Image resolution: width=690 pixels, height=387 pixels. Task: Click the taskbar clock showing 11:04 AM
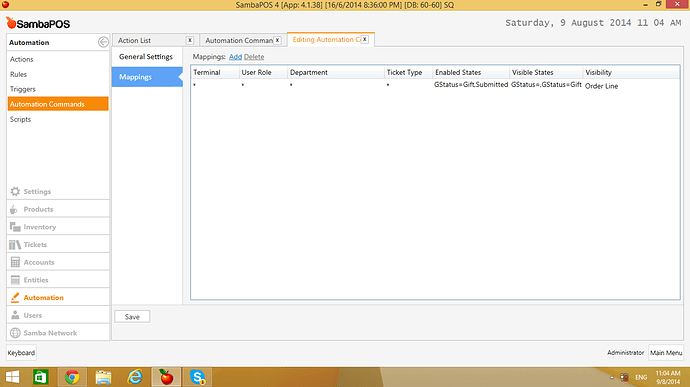[x=668, y=377]
